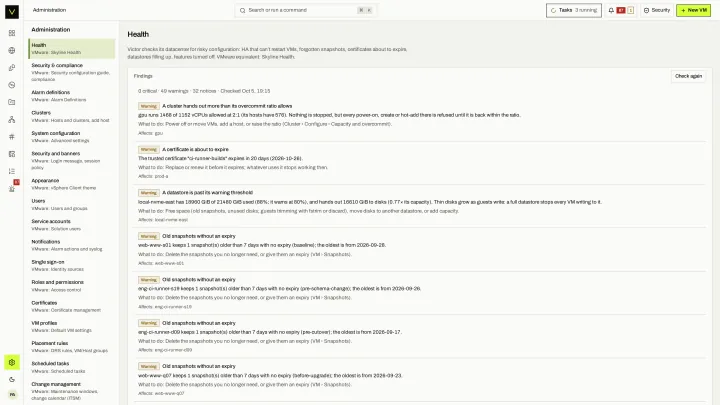Image resolution: width=720 pixels, height=405 pixels.
Task: Click 'Affects: local-nvme-east' text
Action: 163,220
